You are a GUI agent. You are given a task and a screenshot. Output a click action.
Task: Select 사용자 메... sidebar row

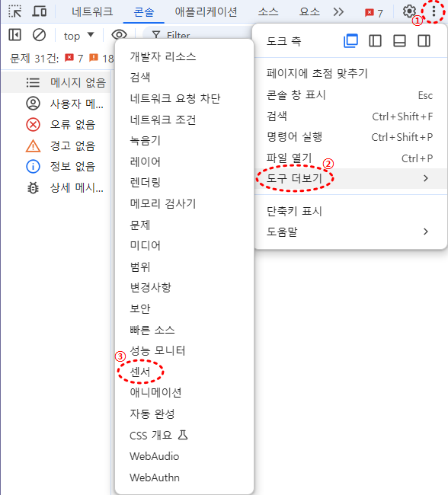(57, 104)
